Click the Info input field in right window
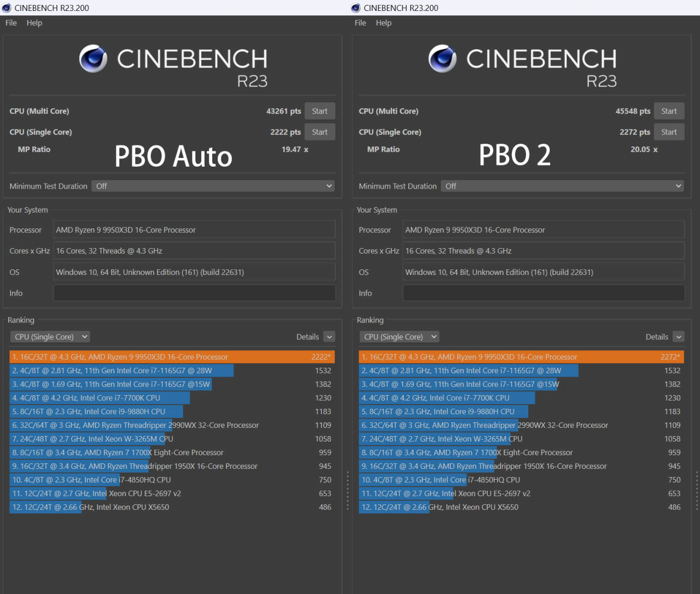This screenshot has height=594, width=700. tap(544, 293)
